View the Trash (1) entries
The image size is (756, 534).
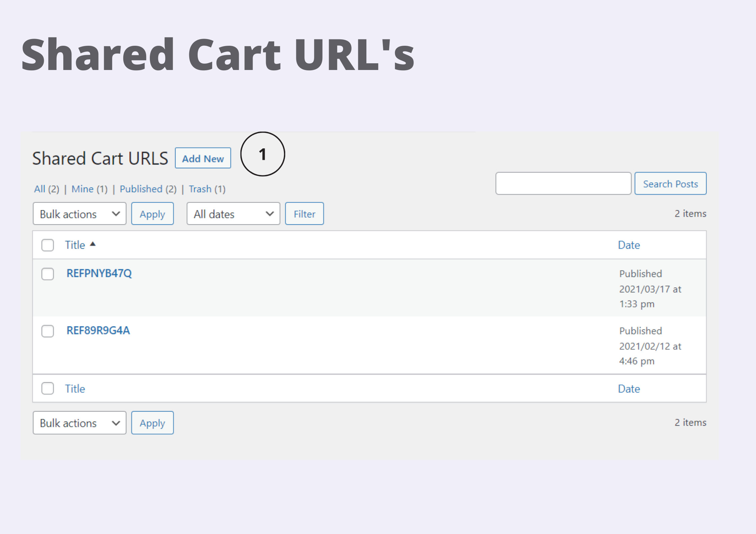click(207, 189)
